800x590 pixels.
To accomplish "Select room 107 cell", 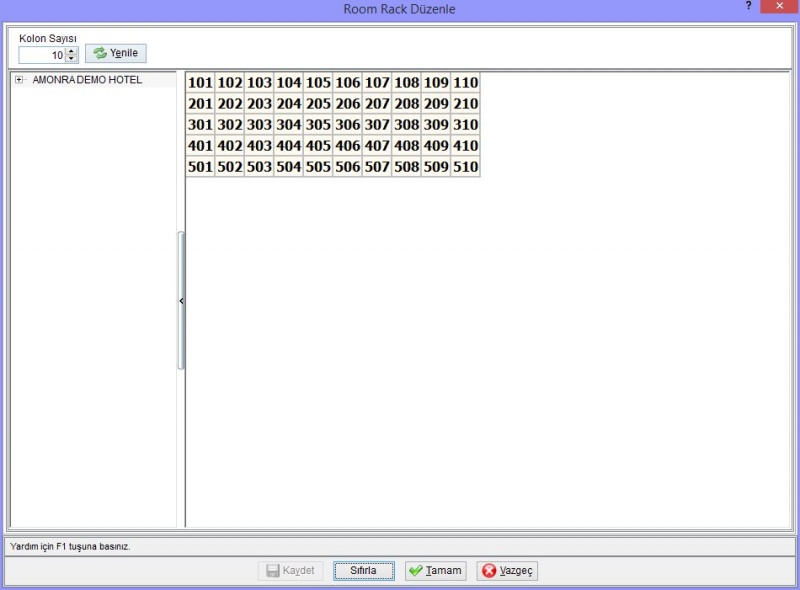I will tap(377, 83).
